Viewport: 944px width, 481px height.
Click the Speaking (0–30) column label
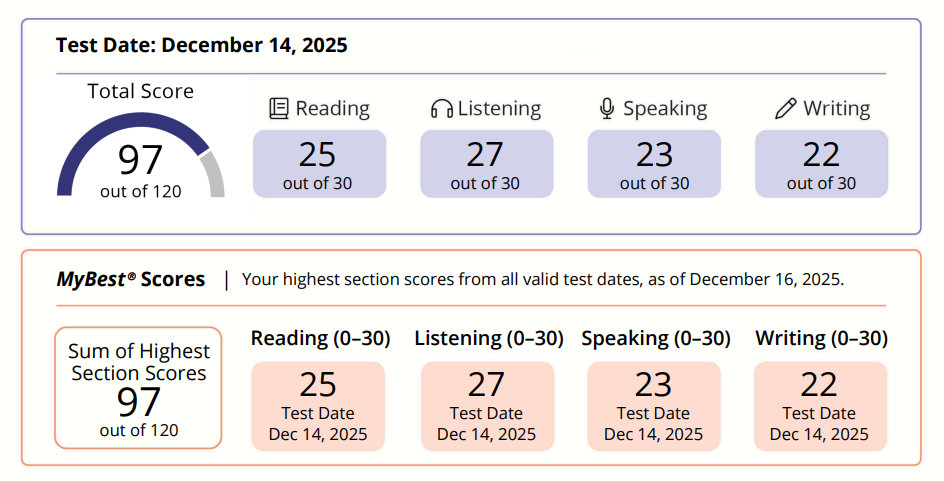tap(656, 338)
